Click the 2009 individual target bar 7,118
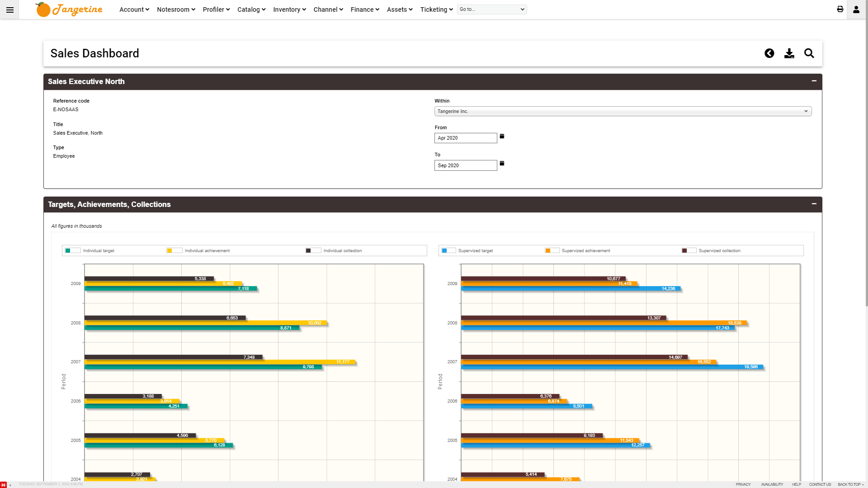Image resolution: width=868 pixels, height=488 pixels. click(x=171, y=289)
